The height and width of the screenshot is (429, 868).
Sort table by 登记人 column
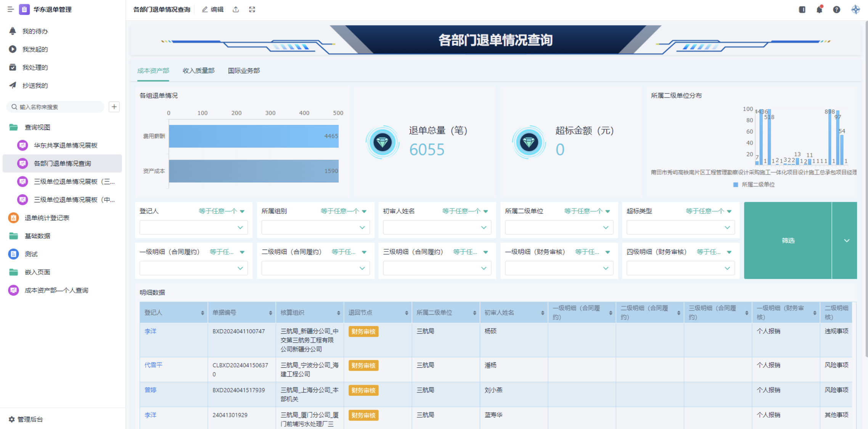(x=203, y=313)
